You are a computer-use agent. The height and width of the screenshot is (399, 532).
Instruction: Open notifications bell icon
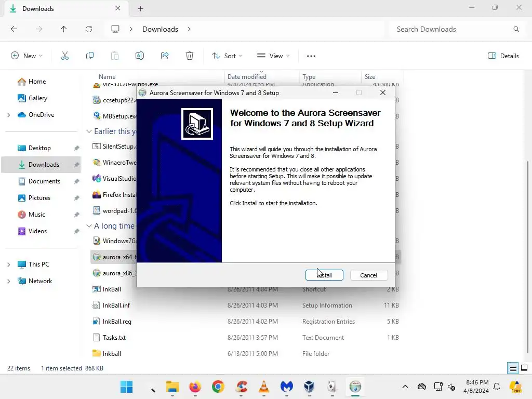click(x=497, y=387)
